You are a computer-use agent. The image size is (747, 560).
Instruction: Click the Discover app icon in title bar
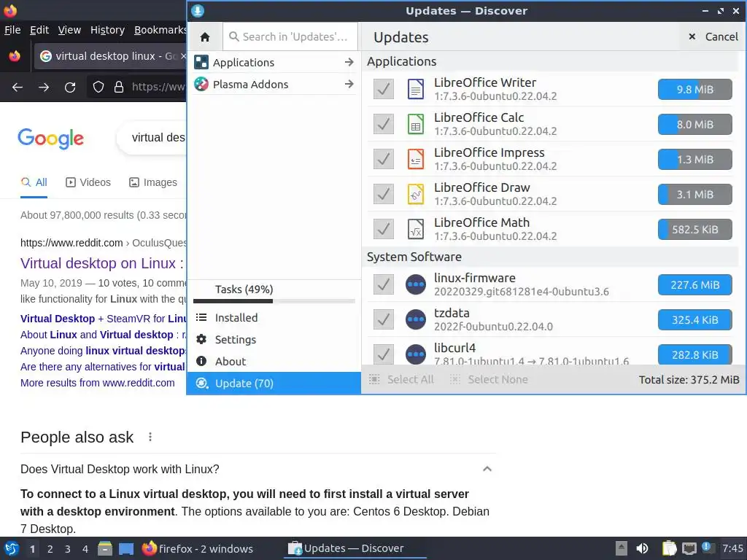198,10
